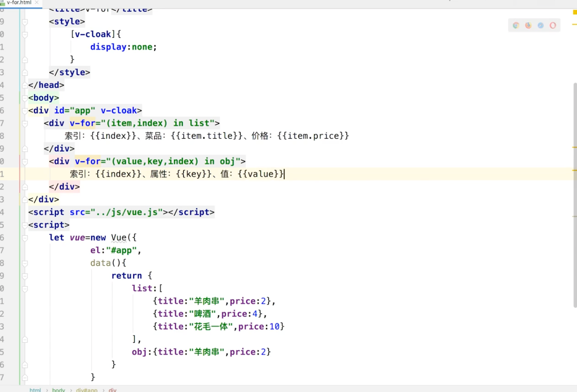This screenshot has width=577, height=392.
Task: Click the 啤酒 title string in list
Action: [x=202, y=314]
